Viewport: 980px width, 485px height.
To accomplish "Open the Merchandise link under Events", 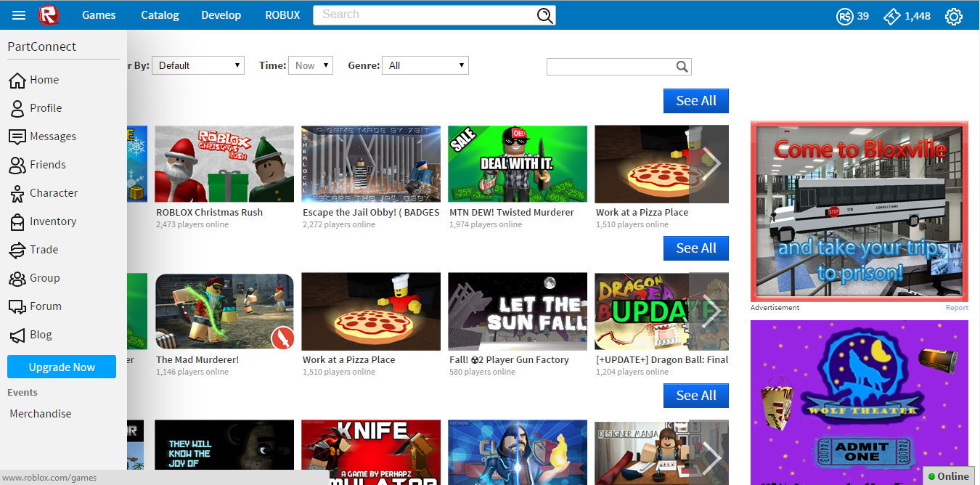I will [40, 413].
